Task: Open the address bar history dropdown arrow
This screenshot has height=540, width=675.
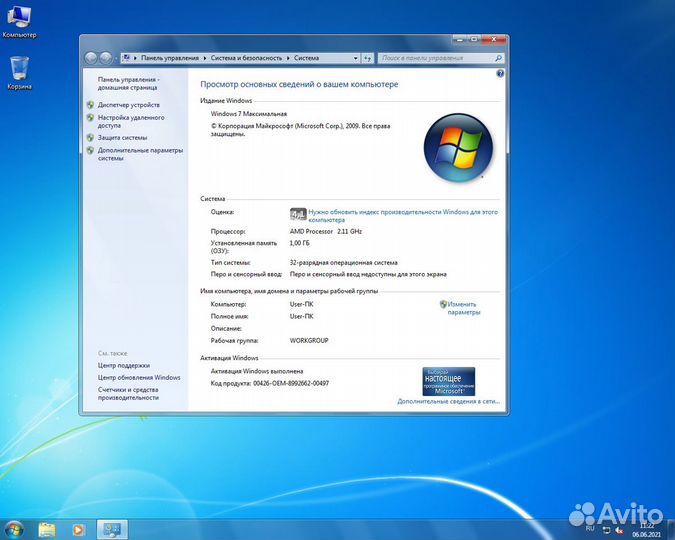Action: click(x=356, y=58)
